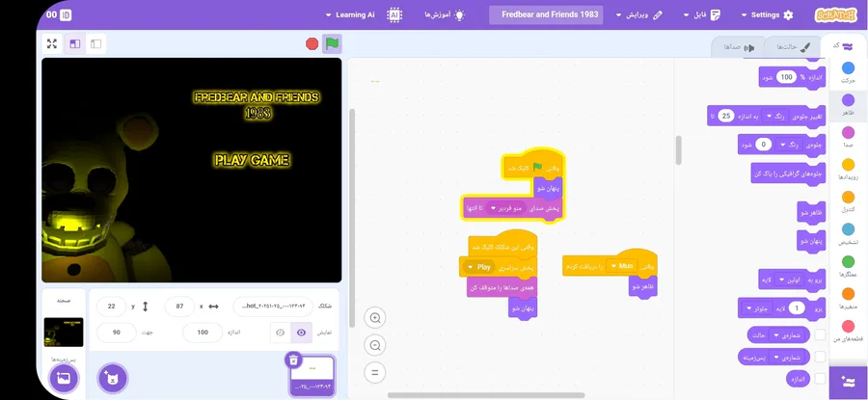The width and height of the screenshot is (868, 400).
Task: Open آموزش‌ها tutorials
Action: click(445, 14)
